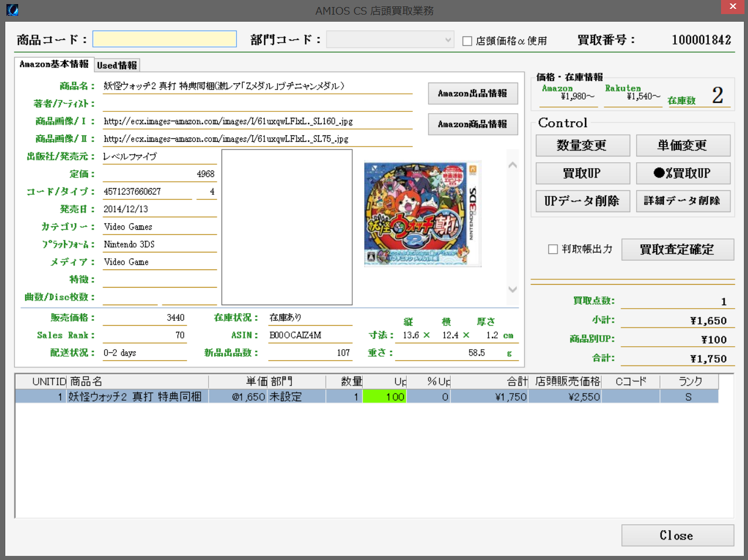Viewport: 748px width, 560px height.
Task: Click the 単価変更 button
Action: 683,145
